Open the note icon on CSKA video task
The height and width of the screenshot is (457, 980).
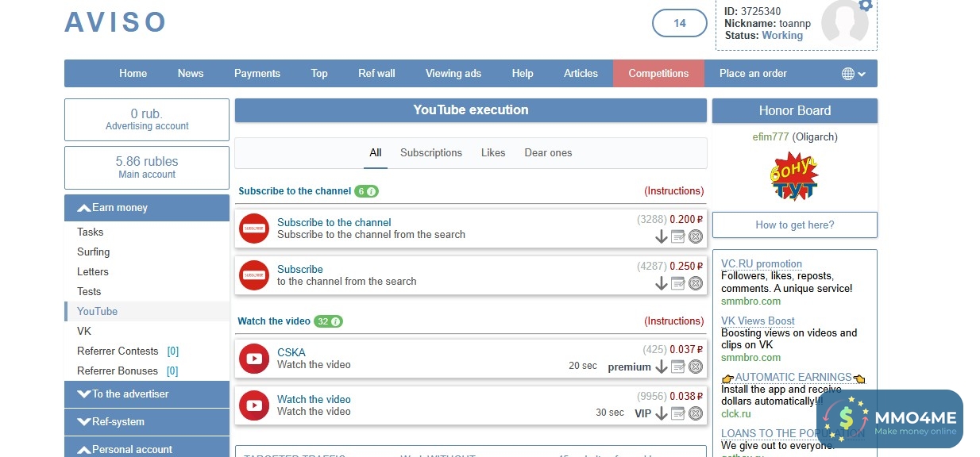[x=678, y=367]
